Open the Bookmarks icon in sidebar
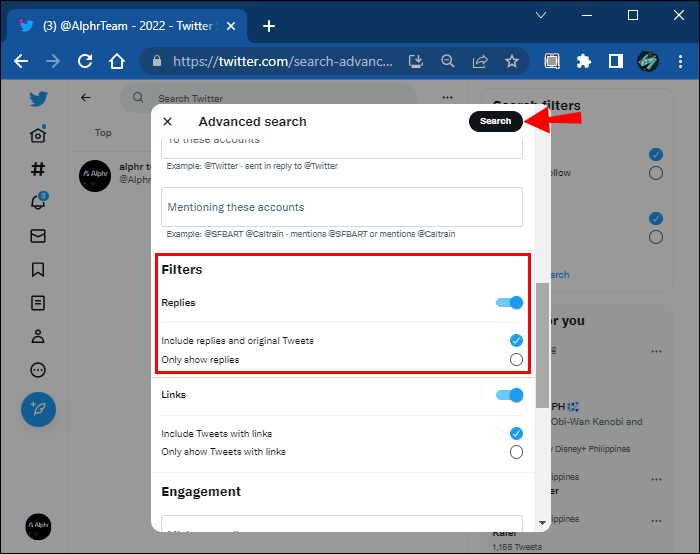This screenshot has width=700, height=554. pyautogui.click(x=38, y=270)
